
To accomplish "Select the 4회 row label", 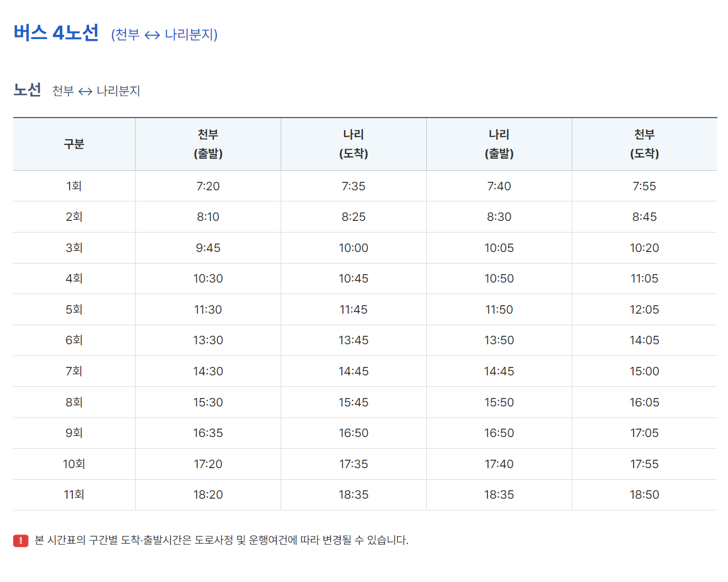I will tap(74, 278).
